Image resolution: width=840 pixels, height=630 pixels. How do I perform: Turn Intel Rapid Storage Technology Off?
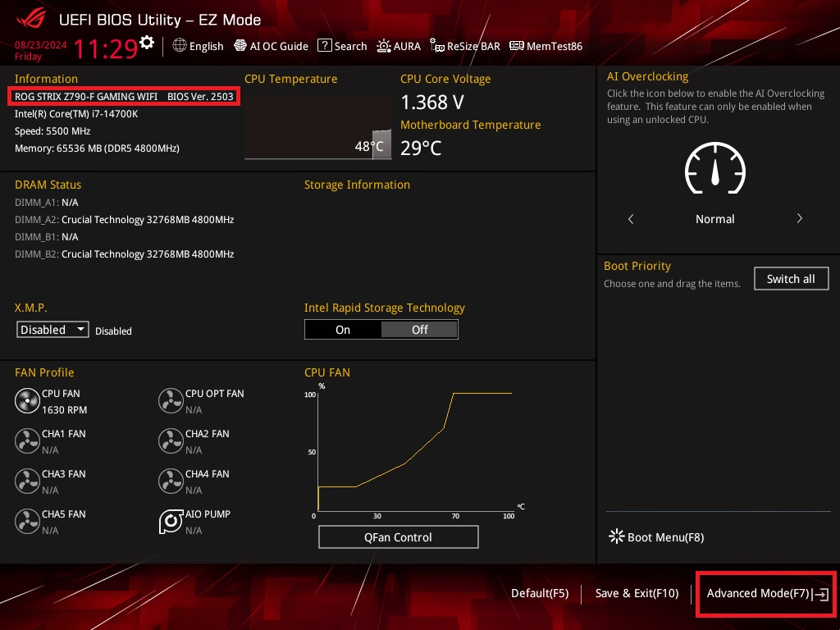pyautogui.click(x=419, y=330)
